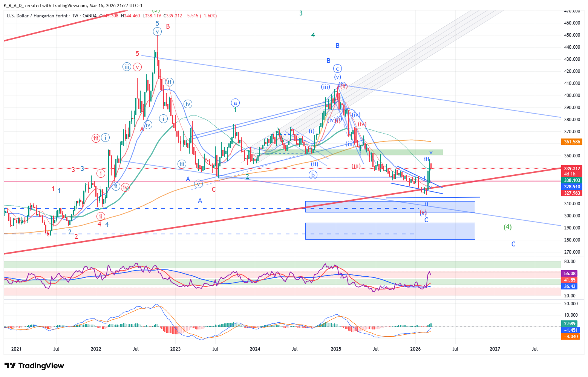This screenshot has width=588, height=377.
Task: Click the red 327.963 price label
Action: click(x=572, y=193)
